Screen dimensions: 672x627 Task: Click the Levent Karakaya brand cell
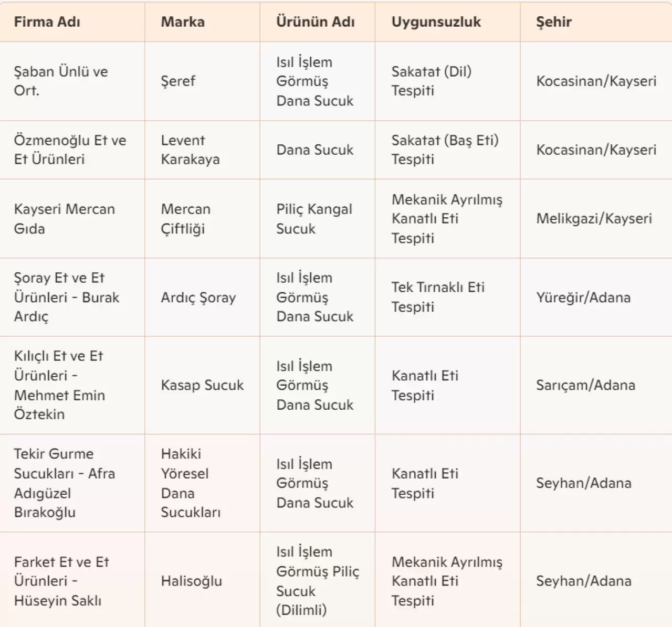pos(190,150)
